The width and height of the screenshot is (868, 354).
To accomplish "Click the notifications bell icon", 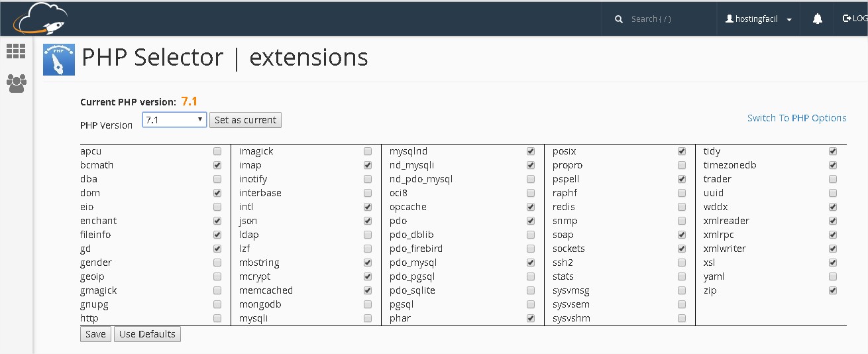I will (x=817, y=19).
